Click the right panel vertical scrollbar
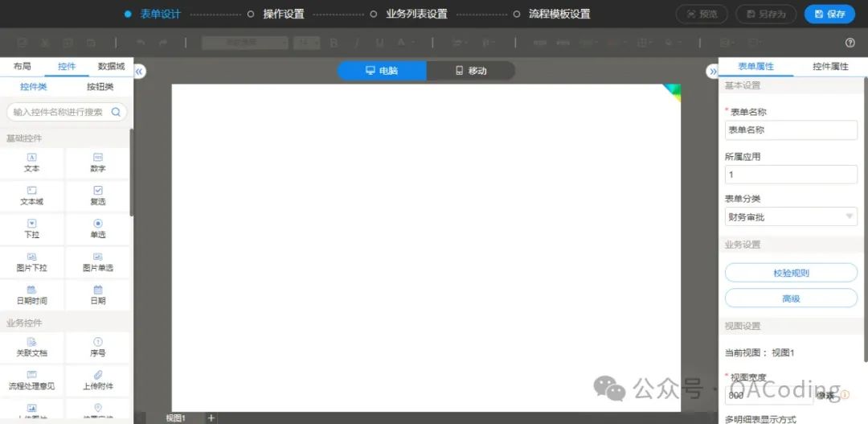The width and height of the screenshot is (868, 424). click(x=865, y=217)
